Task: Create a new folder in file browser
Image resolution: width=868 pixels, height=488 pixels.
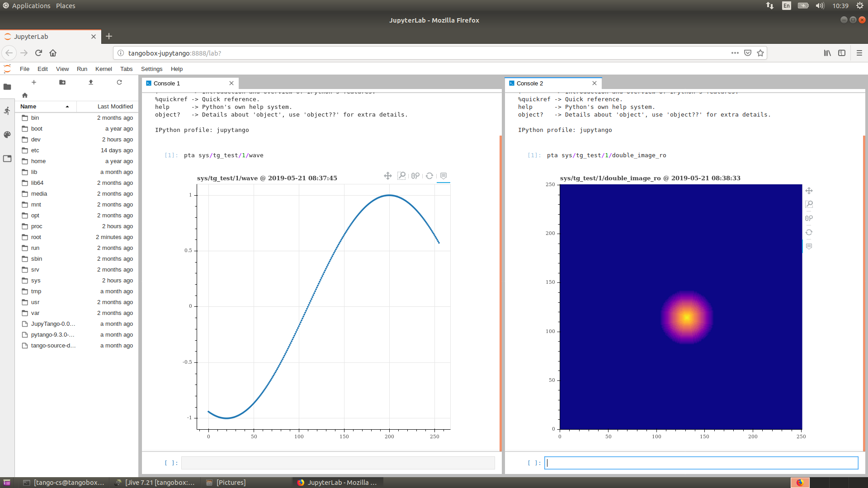Action: pos(62,82)
